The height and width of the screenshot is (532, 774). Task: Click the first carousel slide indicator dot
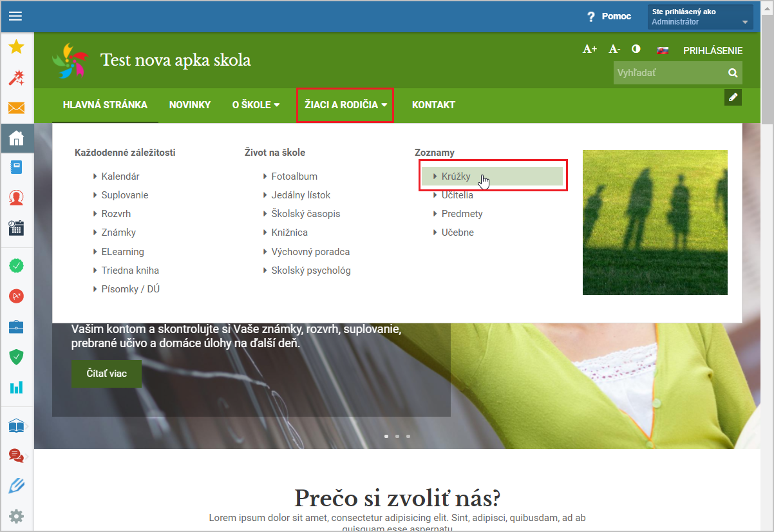tap(386, 436)
